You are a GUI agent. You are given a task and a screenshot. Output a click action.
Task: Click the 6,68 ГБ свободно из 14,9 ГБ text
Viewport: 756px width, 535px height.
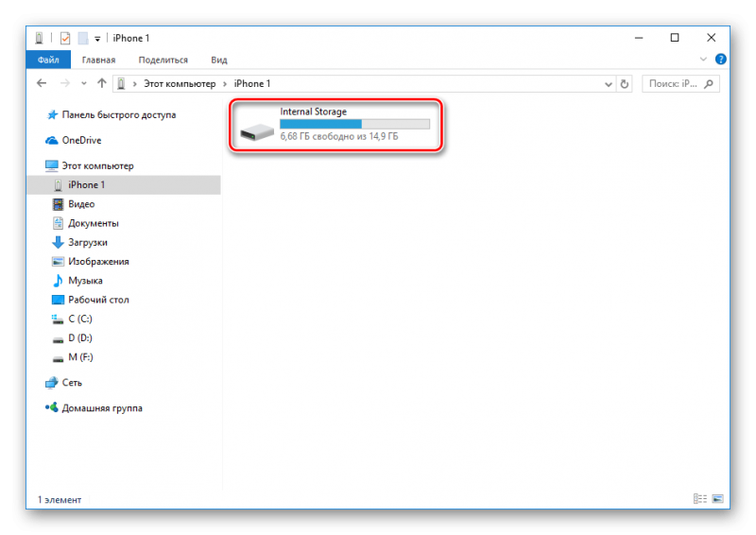coord(339,136)
